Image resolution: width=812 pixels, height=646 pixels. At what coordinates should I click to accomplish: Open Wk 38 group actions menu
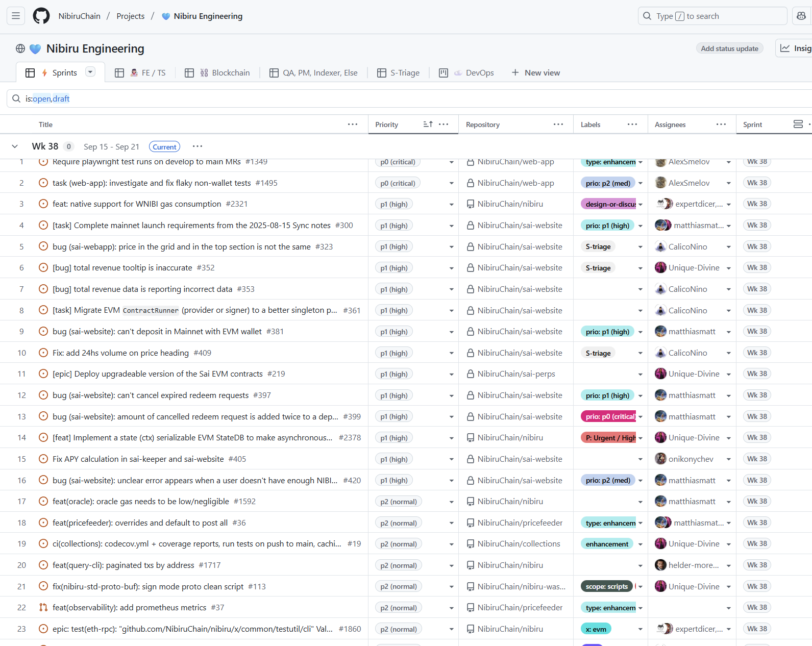click(x=198, y=146)
